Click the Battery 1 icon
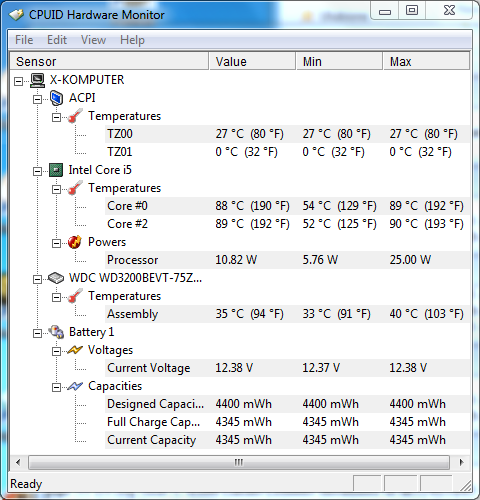The height and width of the screenshot is (500, 480). pyautogui.click(x=56, y=332)
